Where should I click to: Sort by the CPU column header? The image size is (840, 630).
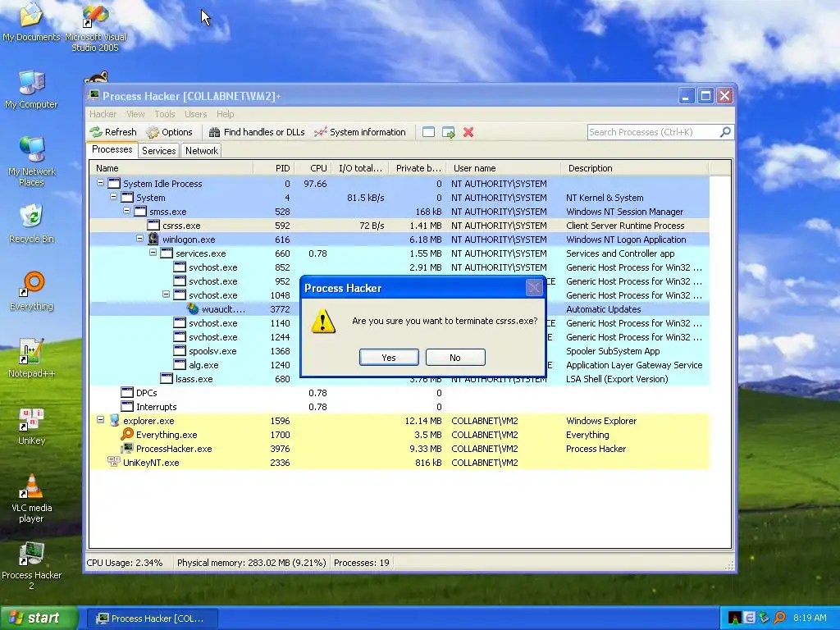tap(313, 168)
